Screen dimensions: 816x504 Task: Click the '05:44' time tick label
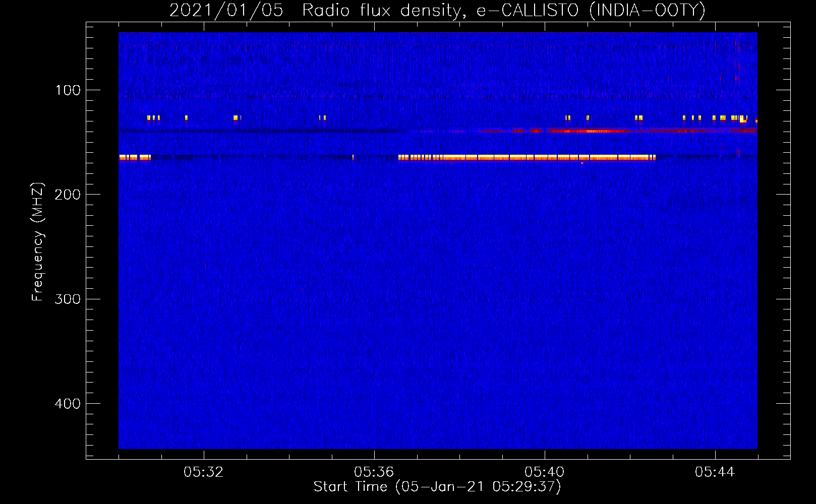coord(715,472)
